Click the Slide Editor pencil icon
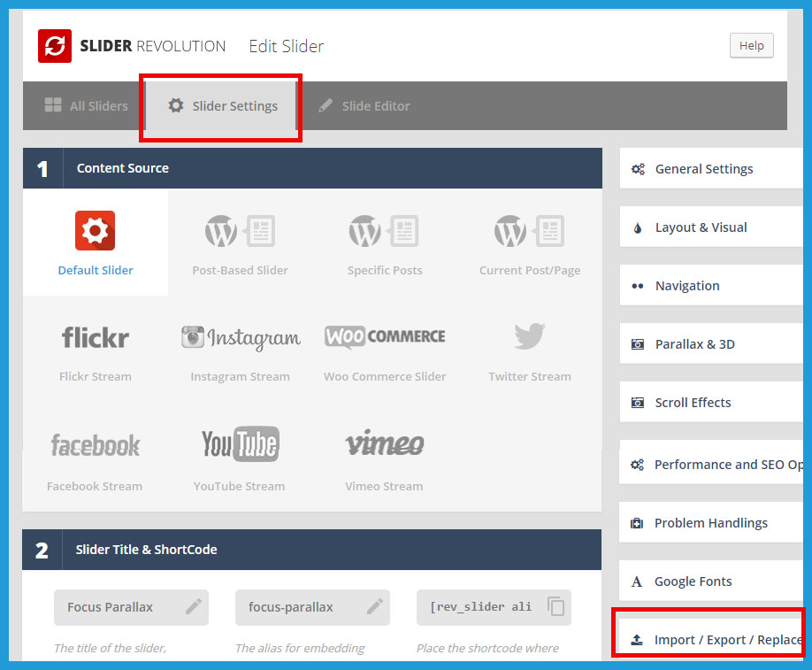 pyautogui.click(x=326, y=105)
